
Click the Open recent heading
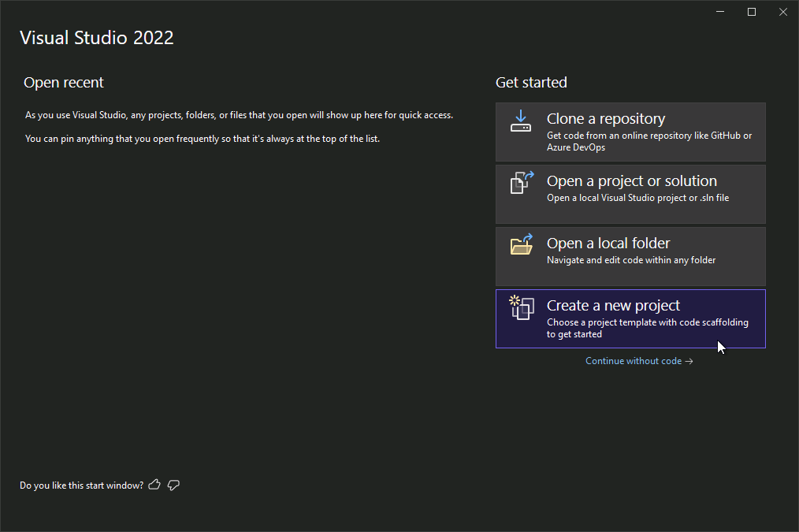point(64,83)
